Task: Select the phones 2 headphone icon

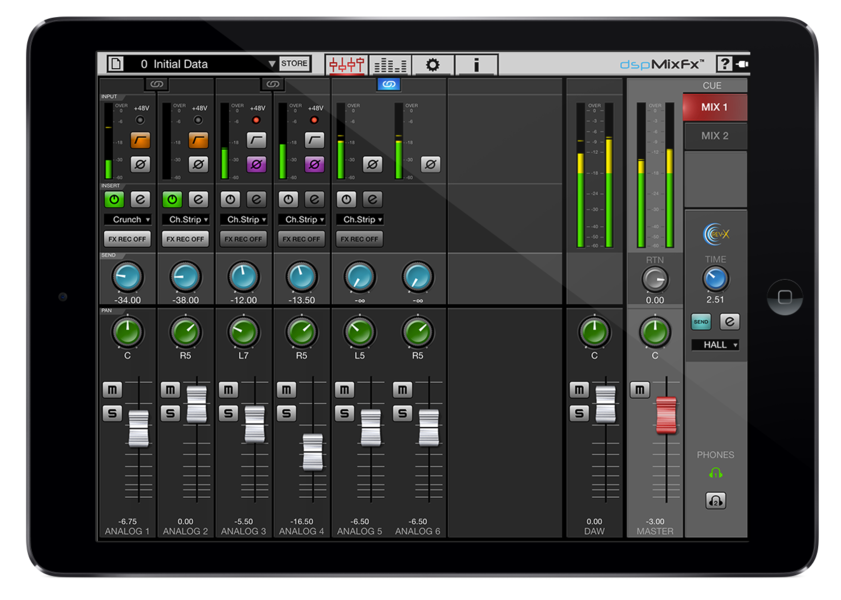Action: (715, 501)
